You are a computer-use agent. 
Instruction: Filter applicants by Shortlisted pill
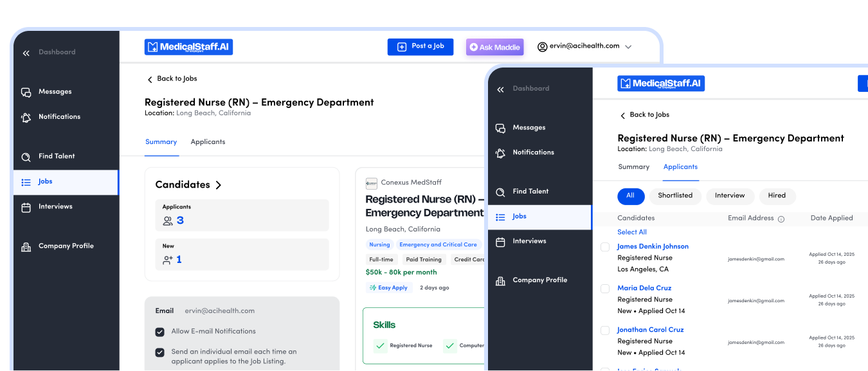click(674, 195)
